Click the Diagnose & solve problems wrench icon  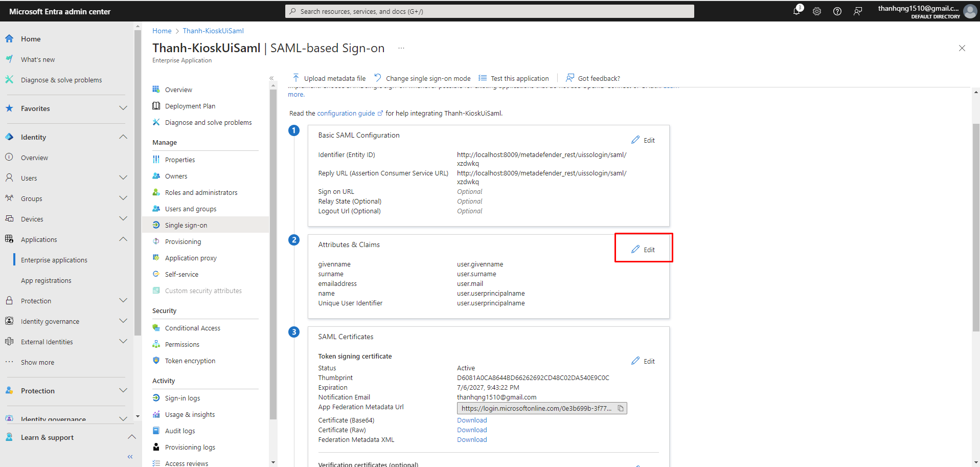click(9, 80)
